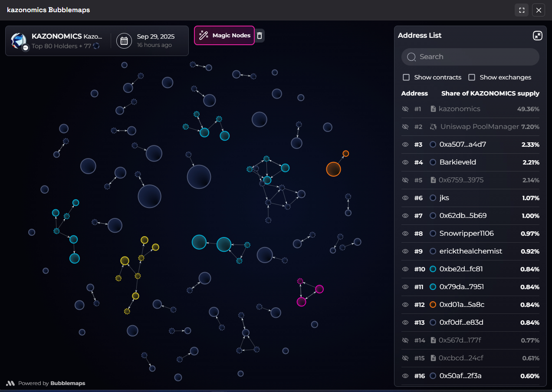552x392 pixels.
Task: Click the large orange bubble on the map
Action: tap(333, 169)
